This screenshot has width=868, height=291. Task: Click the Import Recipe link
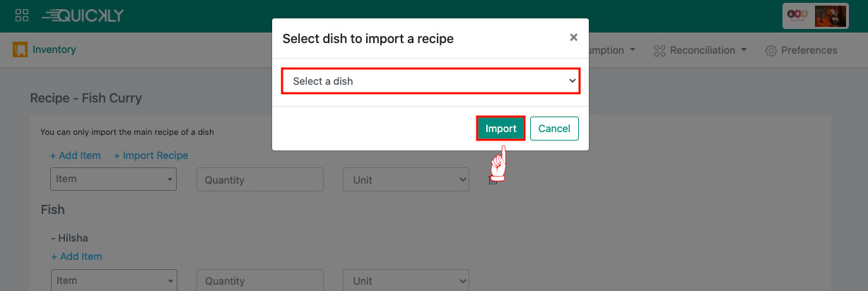[151, 155]
